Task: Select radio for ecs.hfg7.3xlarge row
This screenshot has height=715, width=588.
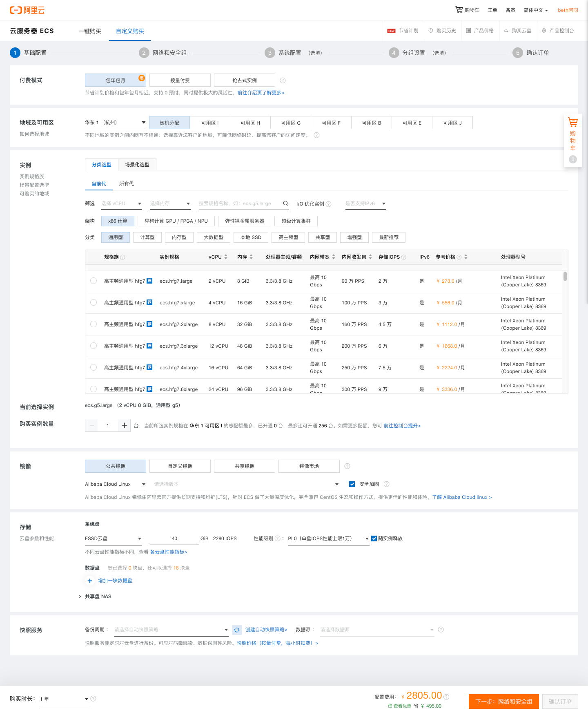Action: (94, 346)
